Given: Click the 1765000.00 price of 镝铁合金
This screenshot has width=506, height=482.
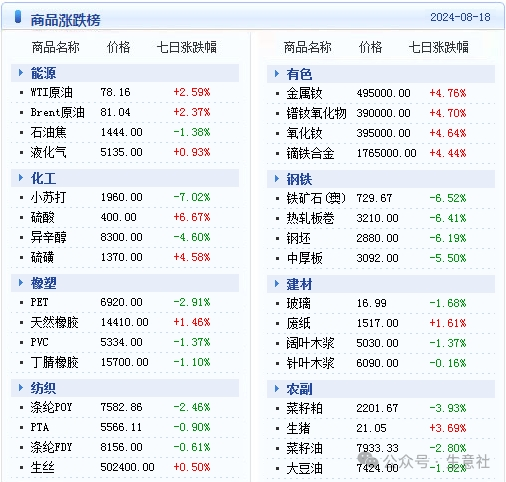Looking at the screenshot, I should (386, 153).
